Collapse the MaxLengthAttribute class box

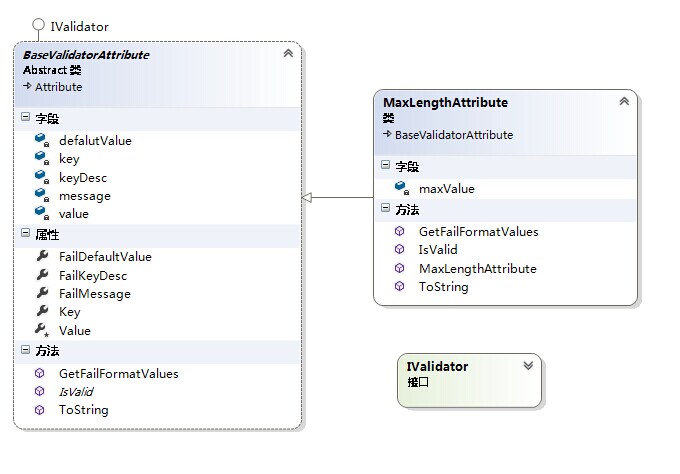click(x=624, y=101)
